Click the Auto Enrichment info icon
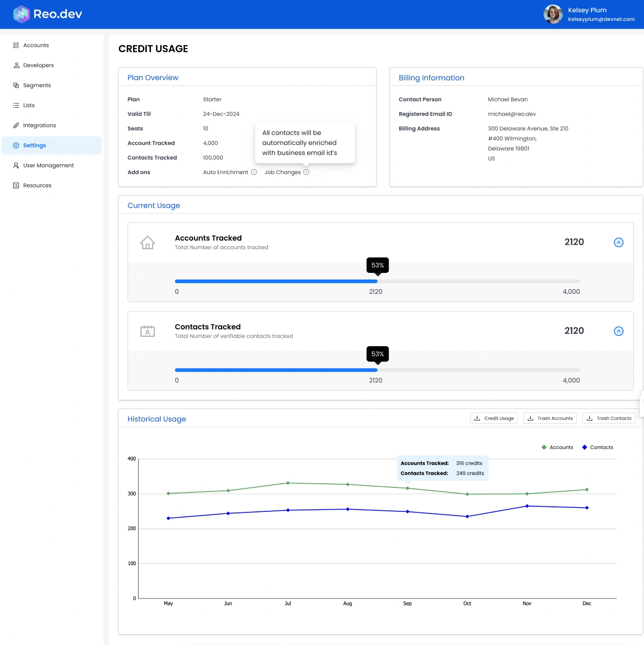The width and height of the screenshot is (644, 645). [x=254, y=173]
